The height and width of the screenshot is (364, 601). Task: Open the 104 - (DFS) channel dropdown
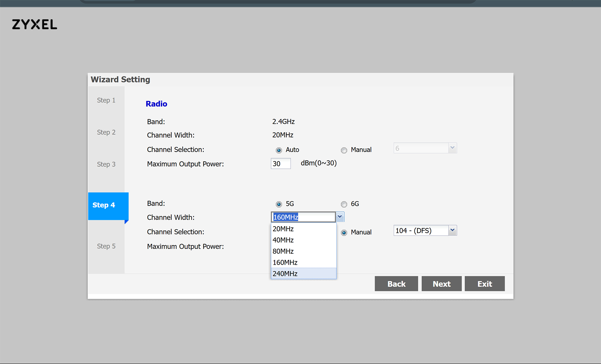[x=425, y=231]
